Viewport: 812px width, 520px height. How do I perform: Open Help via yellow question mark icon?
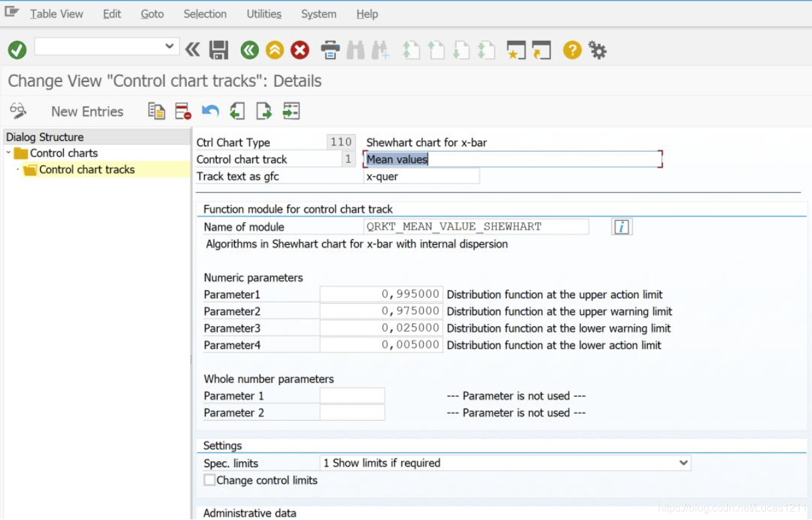click(572, 50)
